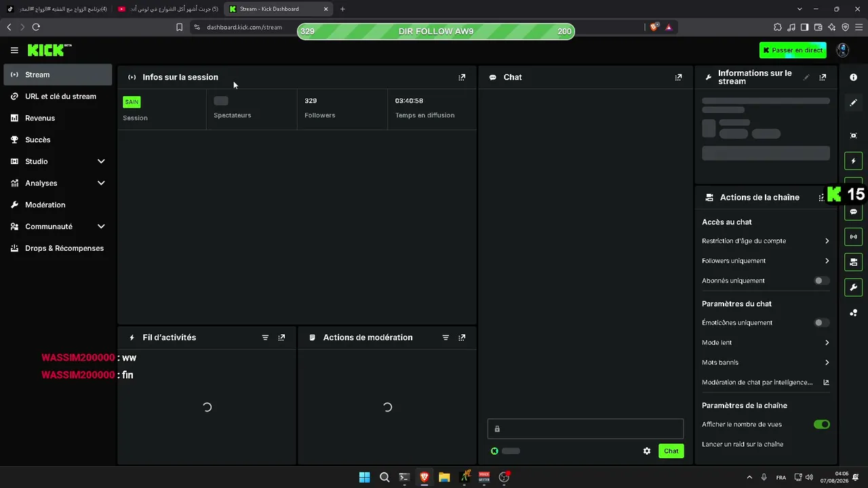868x488 pixels.
Task: Click the wrench icon in the right sidebar
Action: pyautogui.click(x=854, y=287)
